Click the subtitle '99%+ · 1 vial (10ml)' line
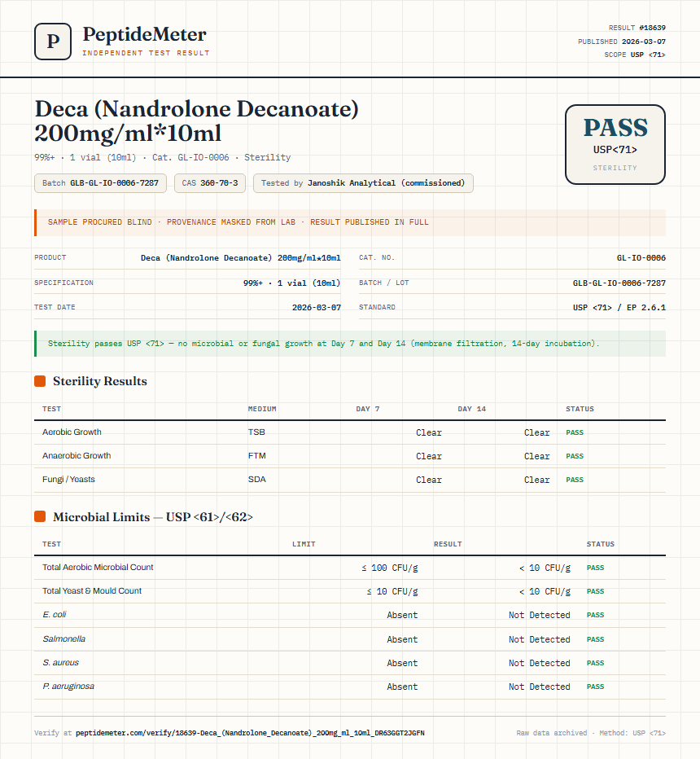Image resolution: width=700 pixels, height=759 pixels. click(x=163, y=157)
